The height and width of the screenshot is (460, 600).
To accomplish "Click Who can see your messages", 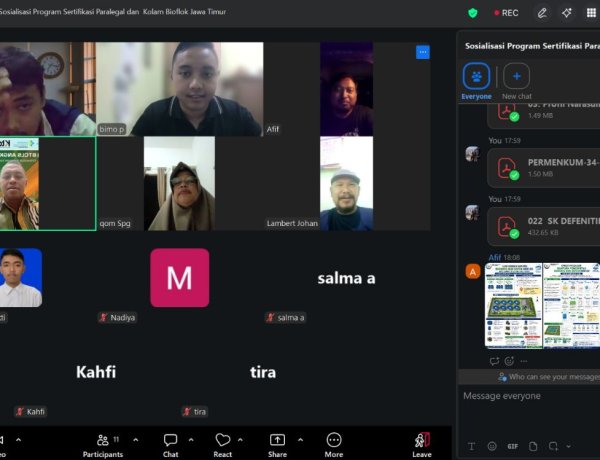I will pos(549,377).
